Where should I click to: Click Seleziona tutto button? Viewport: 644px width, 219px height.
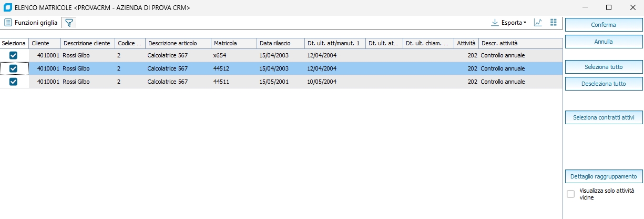pos(604,67)
